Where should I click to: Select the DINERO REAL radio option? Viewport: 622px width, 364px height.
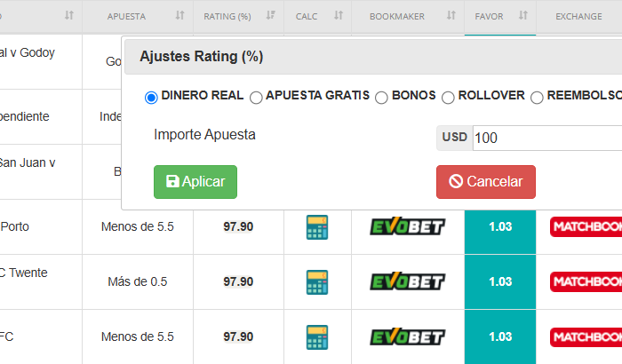point(151,97)
